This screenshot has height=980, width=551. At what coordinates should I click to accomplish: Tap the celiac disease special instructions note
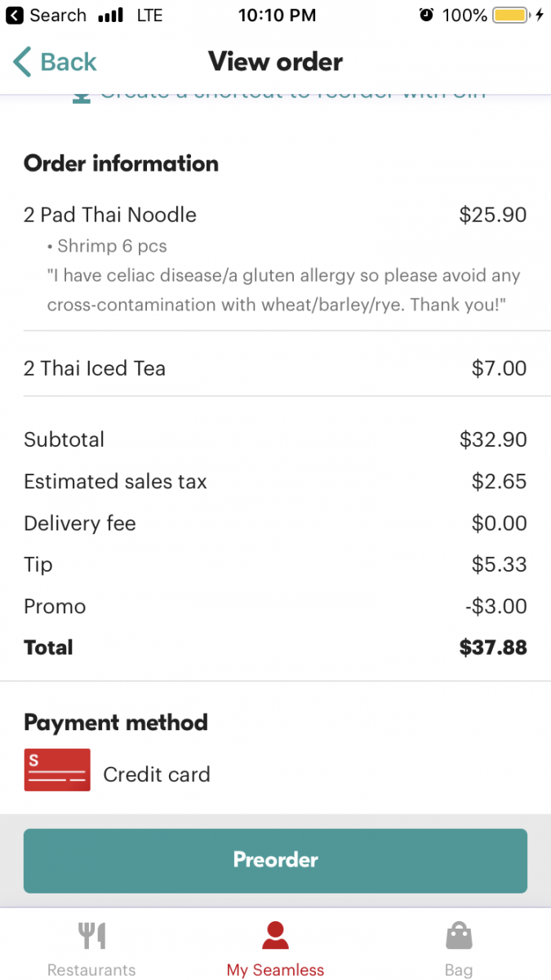(283, 290)
